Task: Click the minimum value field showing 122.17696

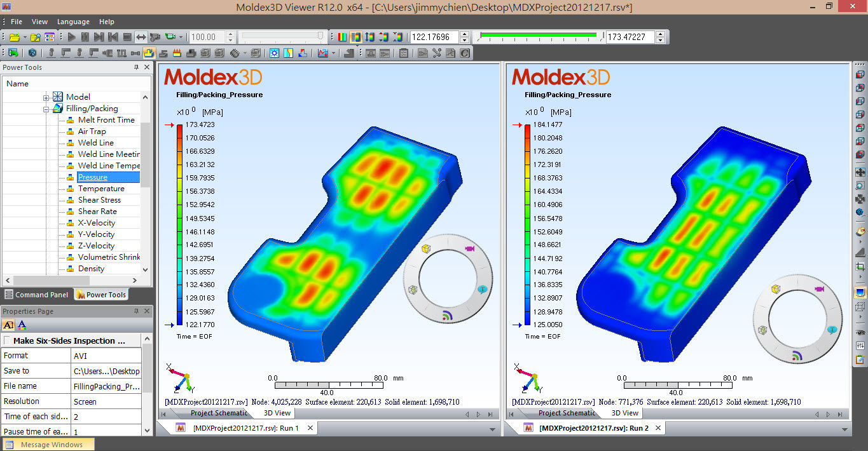Action: (434, 37)
